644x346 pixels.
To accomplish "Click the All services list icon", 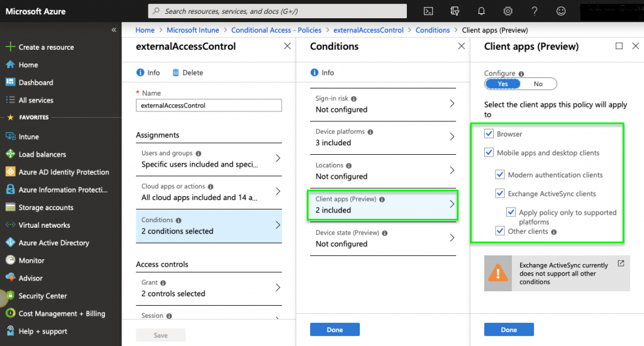I will click(10, 100).
